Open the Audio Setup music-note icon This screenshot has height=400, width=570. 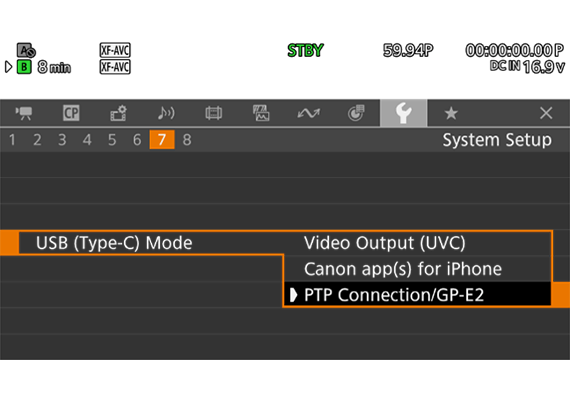point(166,113)
